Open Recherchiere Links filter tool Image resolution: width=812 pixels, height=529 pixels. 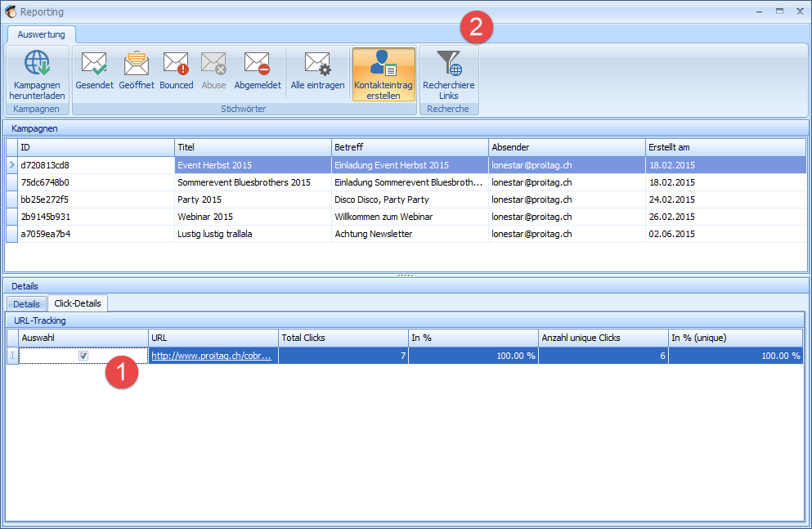(x=448, y=74)
